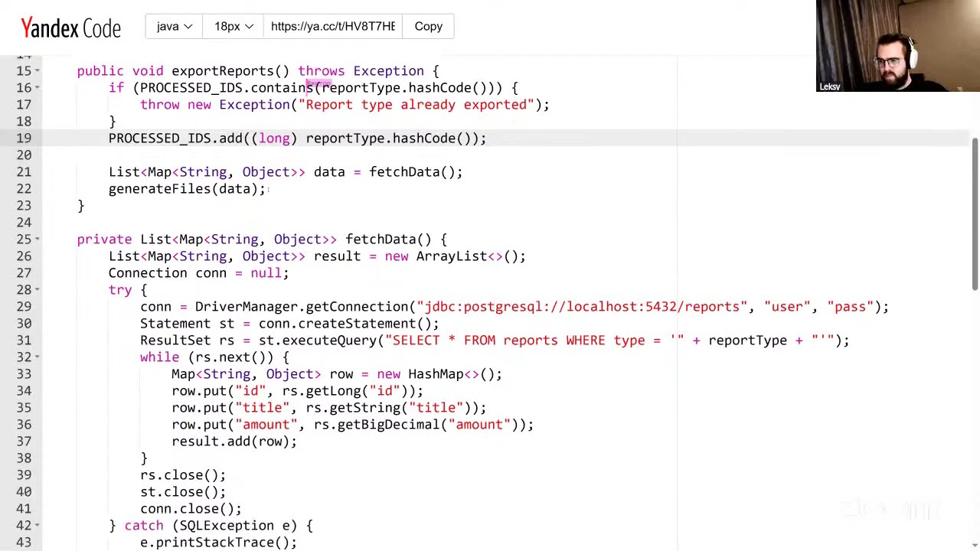Click "pass" string on line 29

point(850,307)
